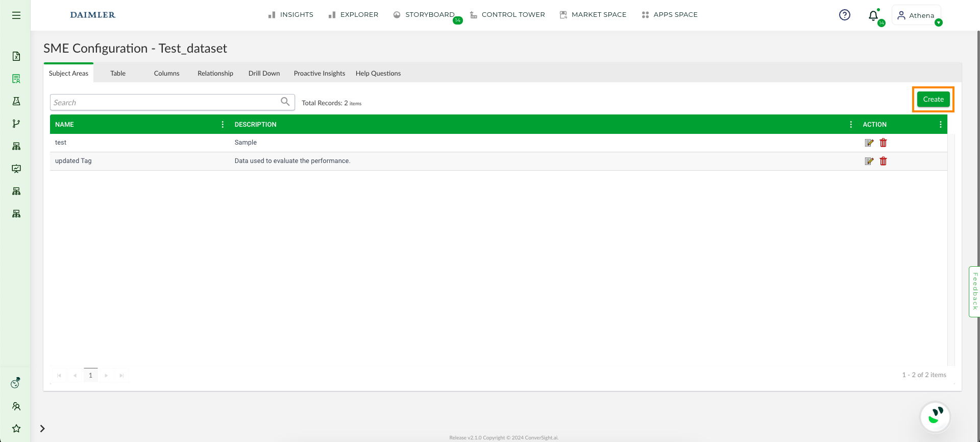Click the flask lab sidebar icon
Viewport: 980px width, 442px height.
[x=16, y=101]
